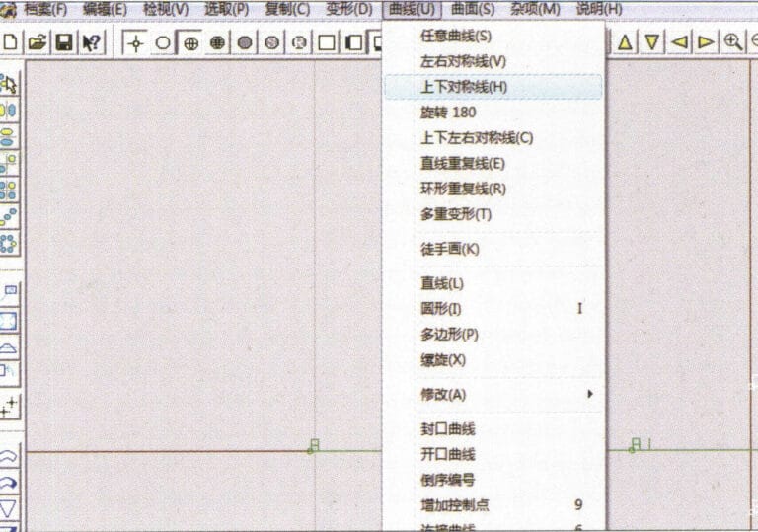Click the New file icon

pyautogui.click(x=10, y=42)
